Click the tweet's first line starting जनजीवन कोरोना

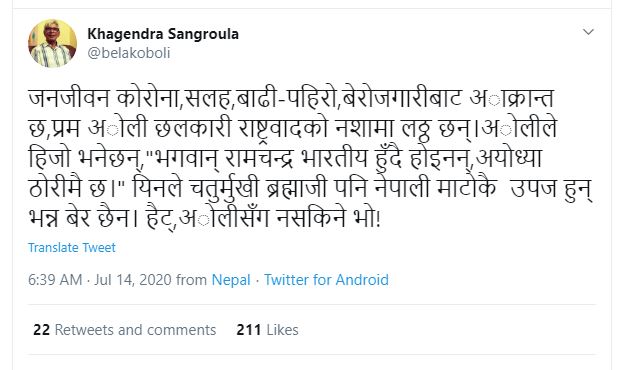pos(291,98)
